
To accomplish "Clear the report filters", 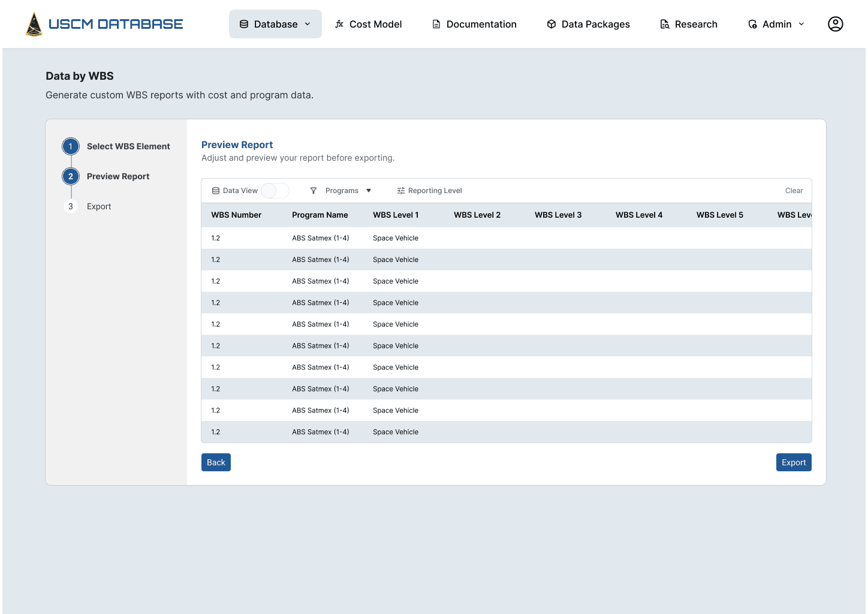I will coord(794,191).
